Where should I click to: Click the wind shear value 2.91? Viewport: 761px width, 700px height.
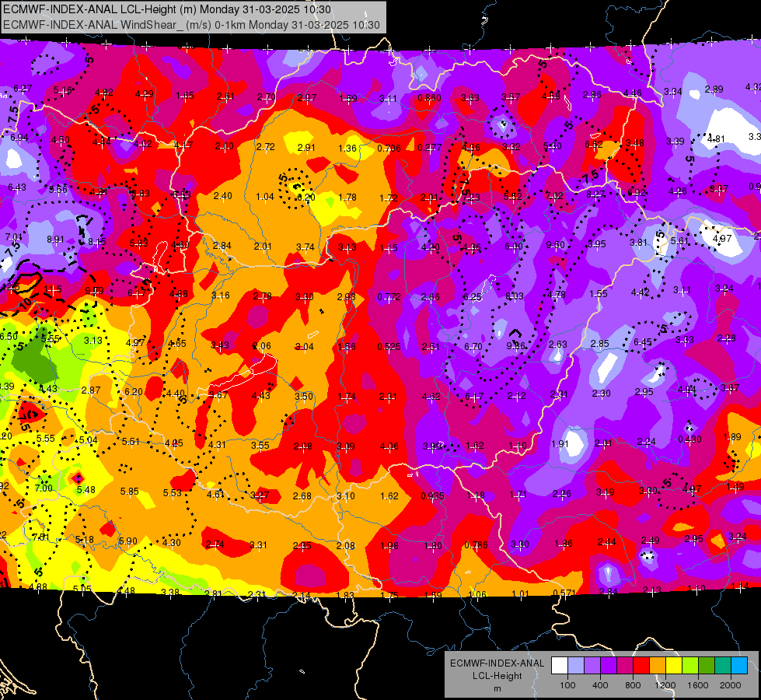[x=306, y=147]
